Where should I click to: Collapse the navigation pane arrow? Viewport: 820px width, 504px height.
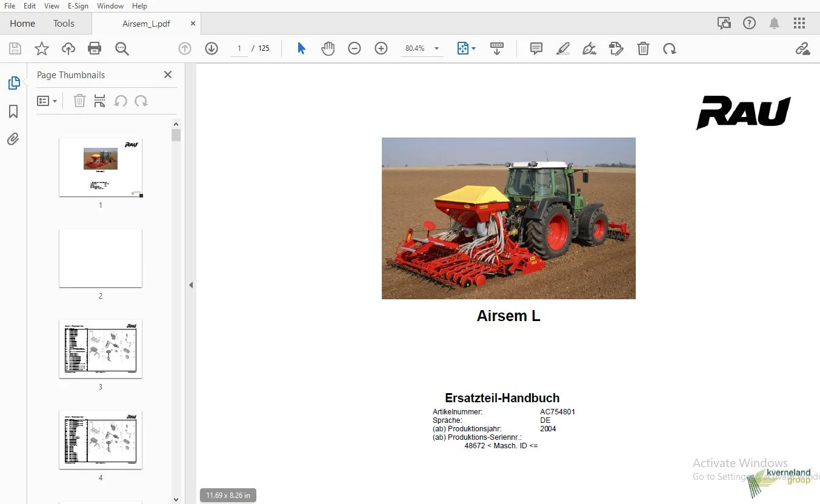point(191,285)
